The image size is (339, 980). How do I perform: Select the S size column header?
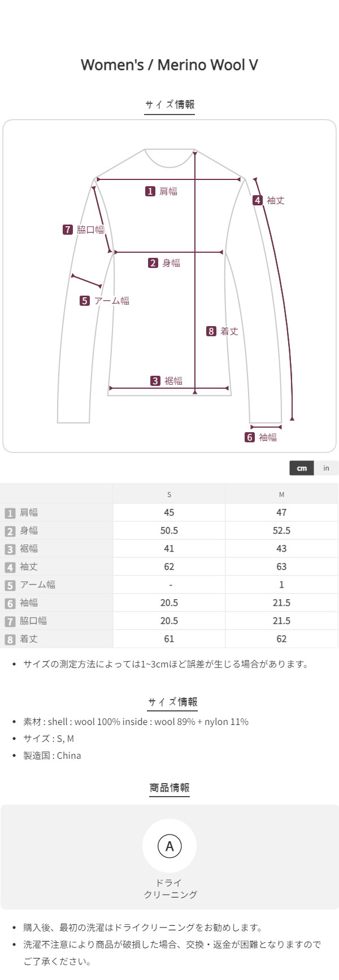point(169,495)
